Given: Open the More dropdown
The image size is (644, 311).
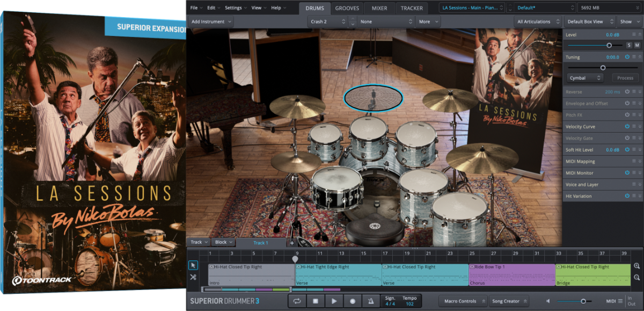Looking at the screenshot, I should [x=428, y=21].
